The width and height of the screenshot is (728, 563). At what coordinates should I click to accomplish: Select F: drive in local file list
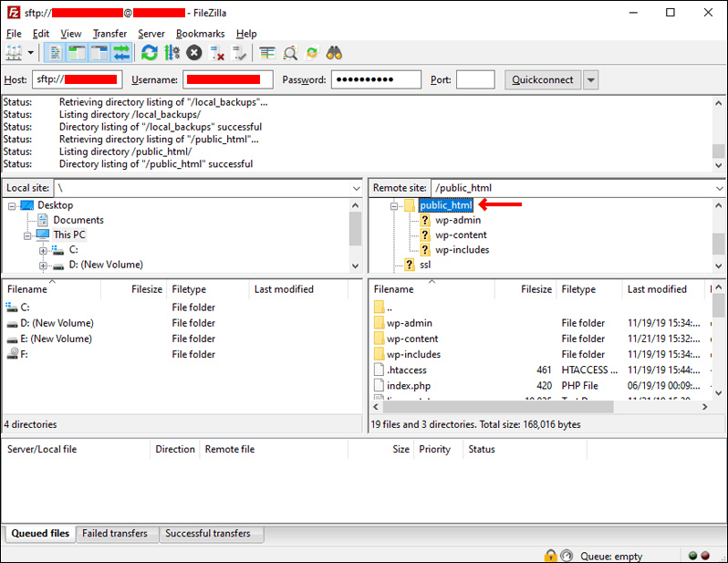[x=24, y=354]
